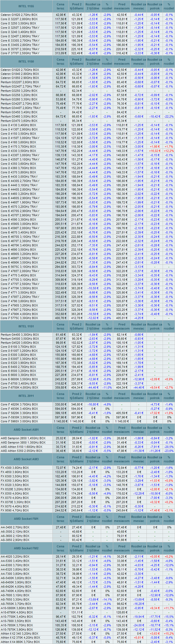This screenshot has width=175, height=644.
Task: Click the INTEL 2011 section header
Action: [x=26, y=396]
